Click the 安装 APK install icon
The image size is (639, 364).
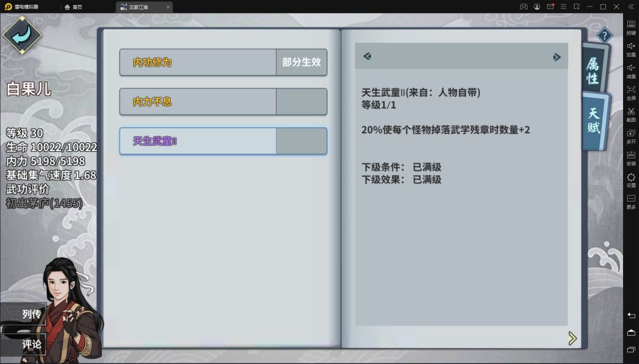click(x=631, y=158)
